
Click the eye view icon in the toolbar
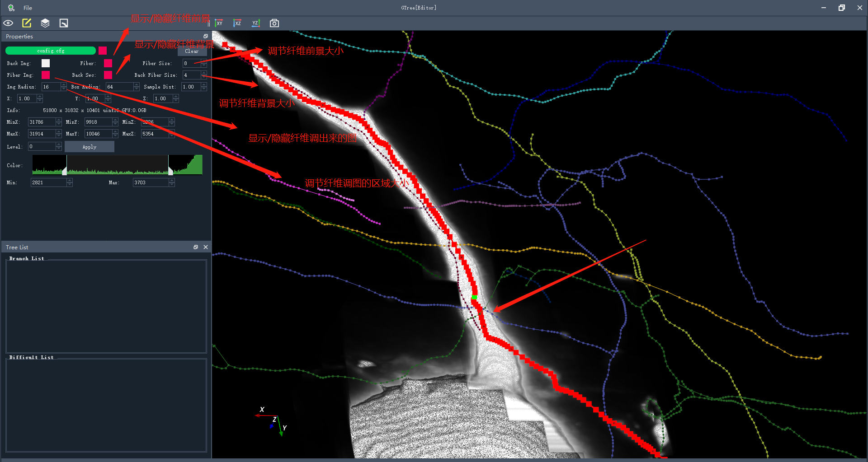tap(8, 23)
